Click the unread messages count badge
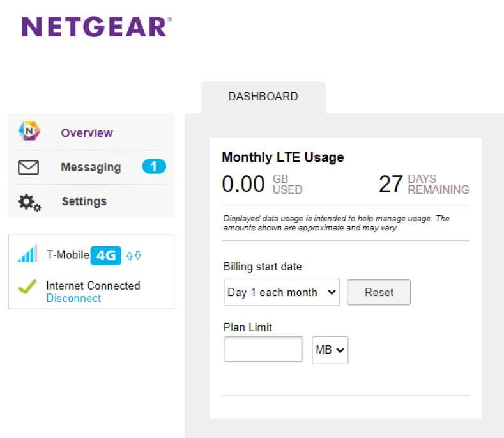504x438 pixels. (x=154, y=167)
